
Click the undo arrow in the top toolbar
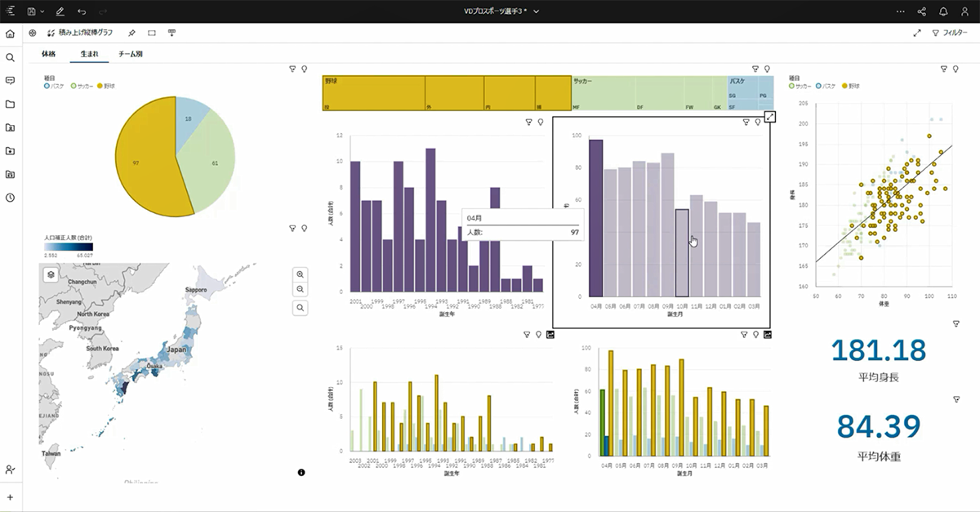pos(82,11)
